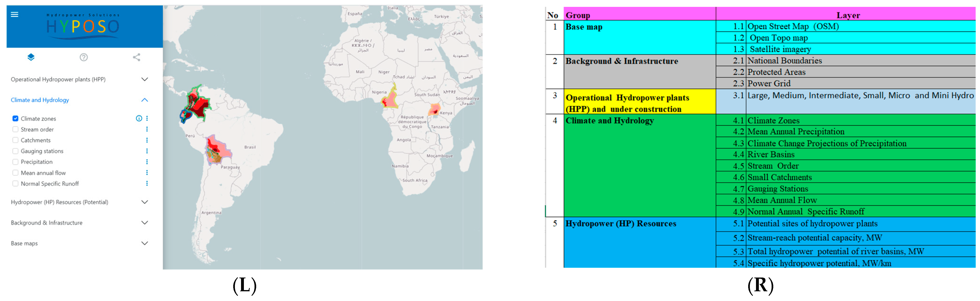Select the layers stack icon tab
Viewport: 980px width, 301px height.
pos(31,57)
